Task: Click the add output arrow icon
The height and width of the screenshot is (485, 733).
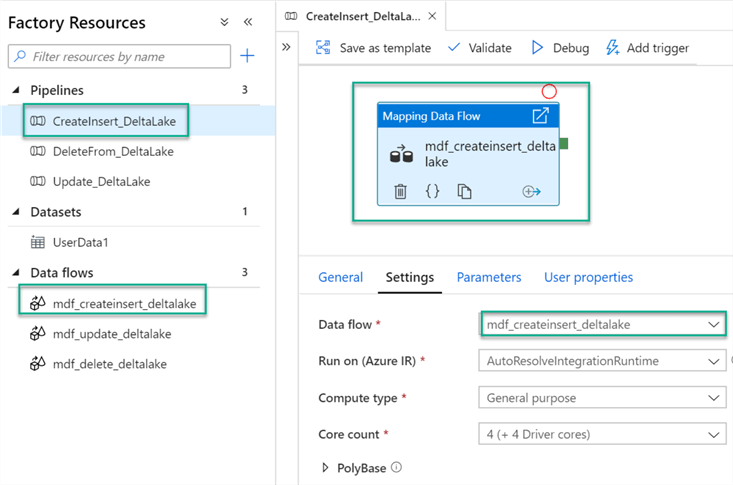Action: [531, 191]
